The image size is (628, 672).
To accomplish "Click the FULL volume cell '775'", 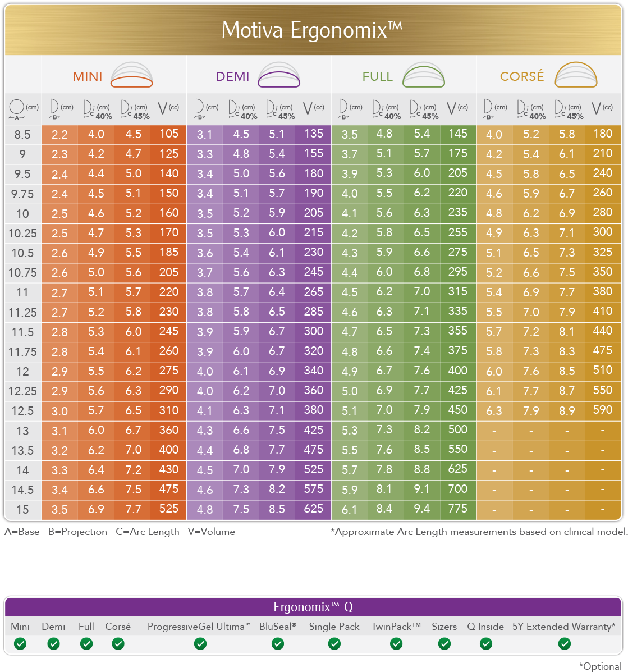I will click(x=457, y=509).
